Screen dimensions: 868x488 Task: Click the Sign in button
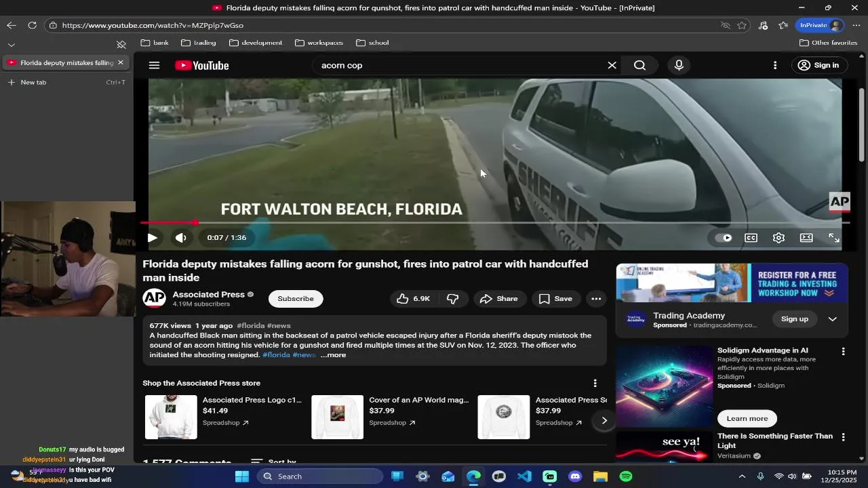click(818, 65)
